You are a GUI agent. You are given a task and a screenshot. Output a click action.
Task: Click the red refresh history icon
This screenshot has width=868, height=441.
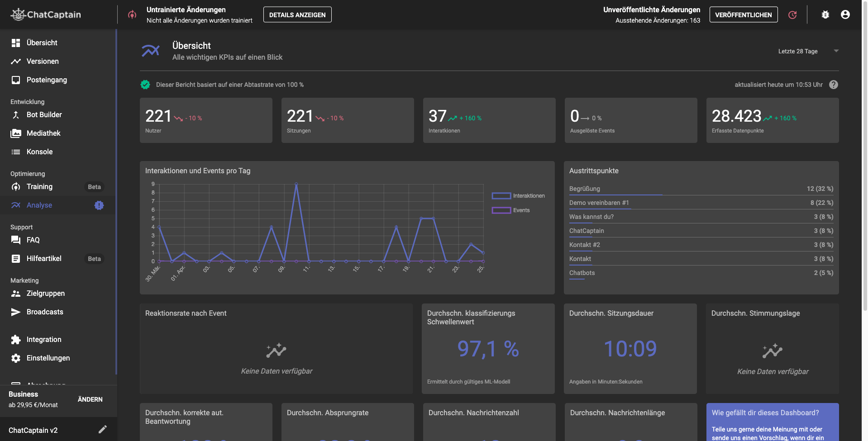(792, 14)
